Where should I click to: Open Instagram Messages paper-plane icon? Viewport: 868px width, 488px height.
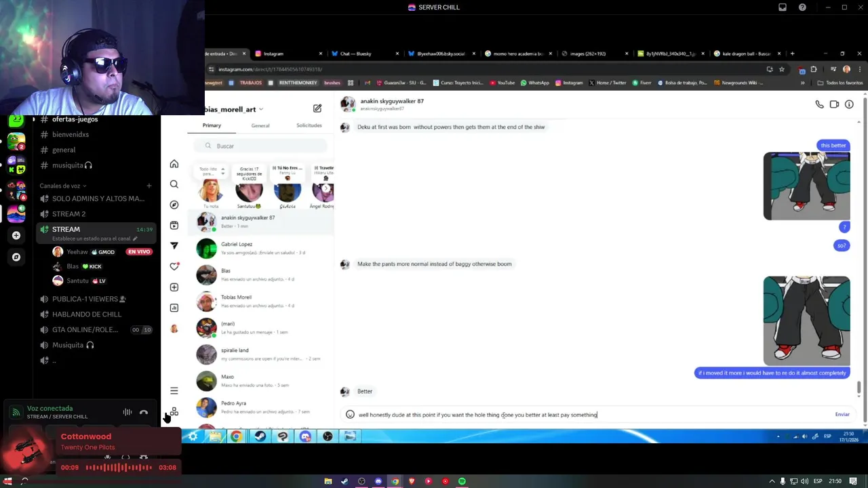click(x=174, y=245)
